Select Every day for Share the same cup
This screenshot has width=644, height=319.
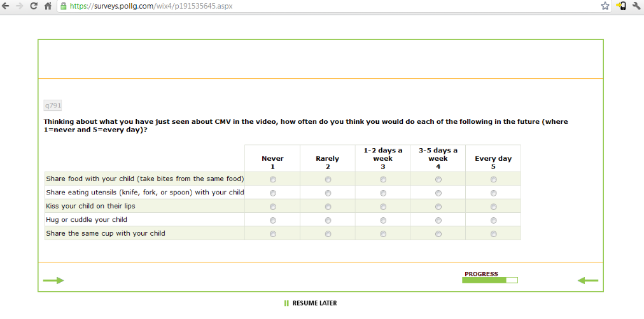pyautogui.click(x=493, y=234)
